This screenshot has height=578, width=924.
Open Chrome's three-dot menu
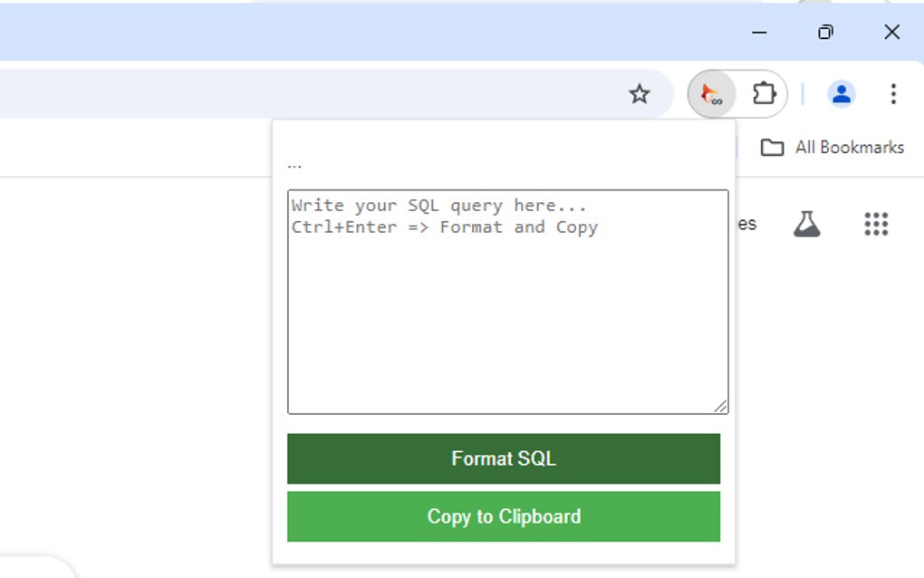894,93
